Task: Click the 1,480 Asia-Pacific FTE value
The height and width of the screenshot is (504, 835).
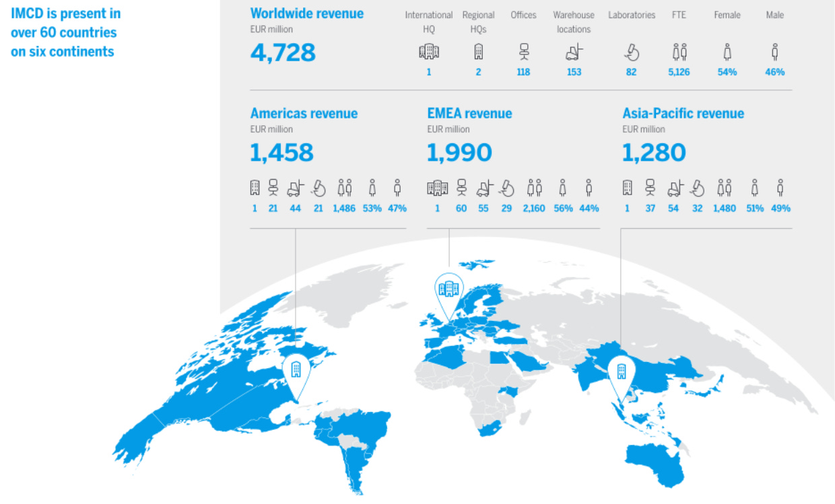Action: coord(725,209)
